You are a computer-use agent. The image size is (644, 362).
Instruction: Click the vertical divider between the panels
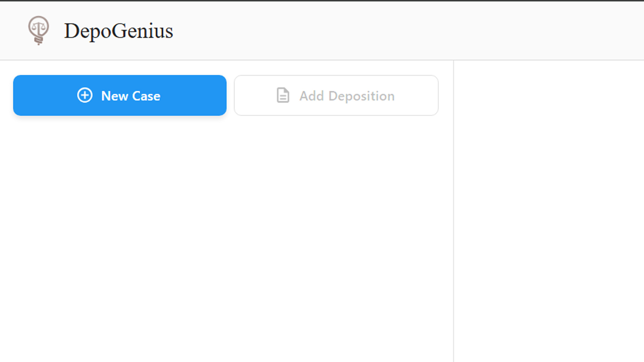coord(453,211)
